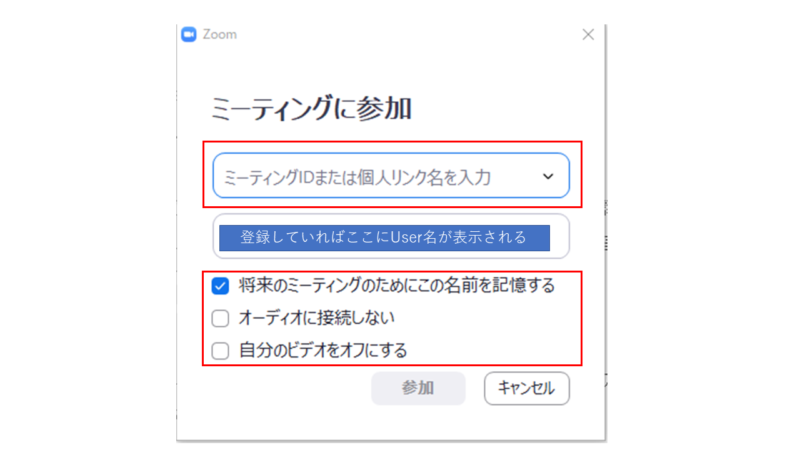The width and height of the screenshot is (800, 450).
Task: Click the キャンセル button
Action: pos(527,388)
